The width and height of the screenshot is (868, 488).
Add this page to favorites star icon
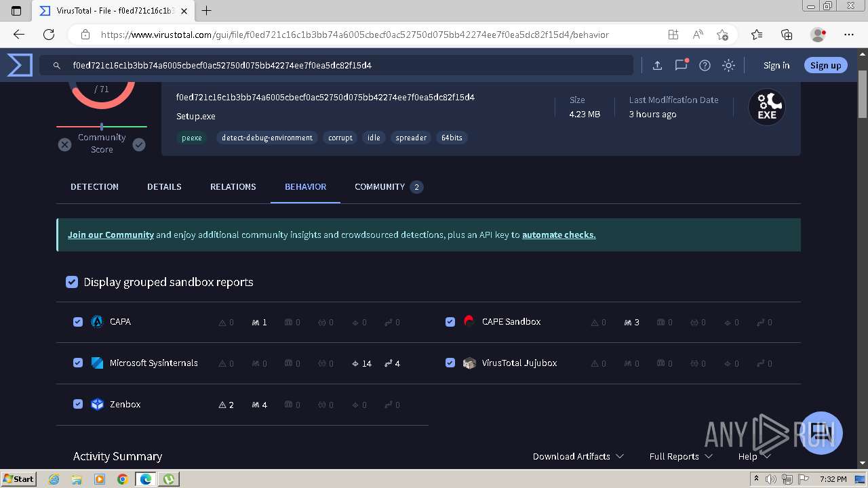pyautogui.click(x=722, y=35)
